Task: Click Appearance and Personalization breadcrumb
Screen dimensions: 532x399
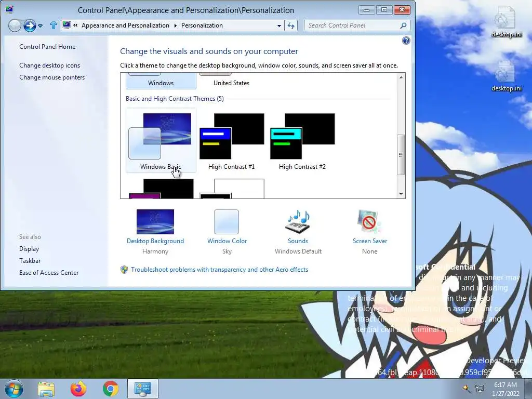Action: (125, 25)
